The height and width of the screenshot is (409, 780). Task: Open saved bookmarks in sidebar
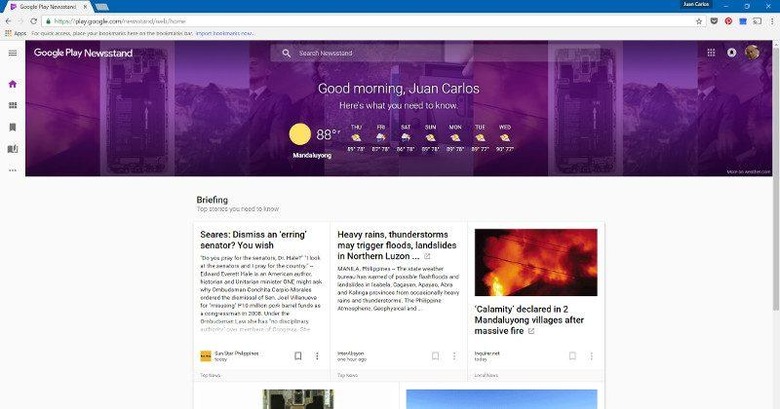(13, 127)
